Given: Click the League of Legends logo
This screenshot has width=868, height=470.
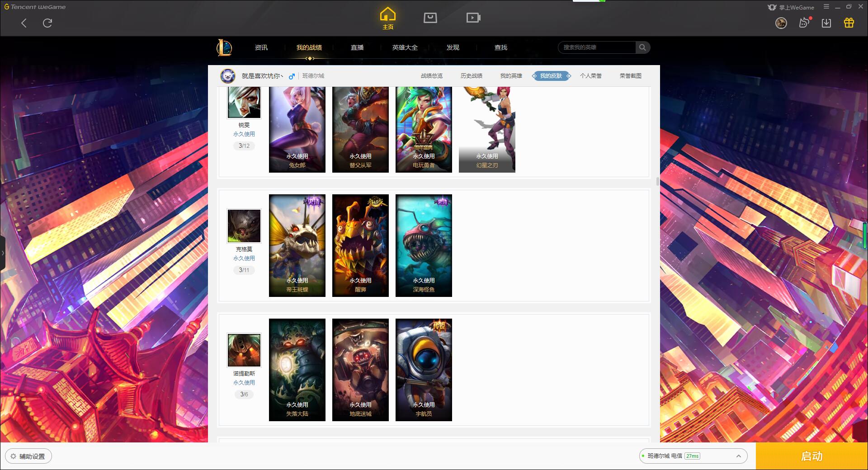Looking at the screenshot, I should click(x=224, y=47).
